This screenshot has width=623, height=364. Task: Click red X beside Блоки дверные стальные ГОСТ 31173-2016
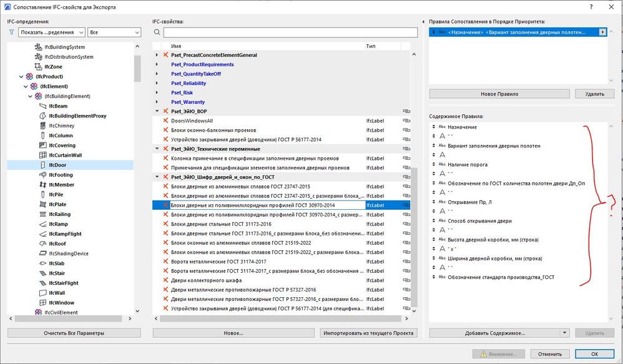[165, 224]
